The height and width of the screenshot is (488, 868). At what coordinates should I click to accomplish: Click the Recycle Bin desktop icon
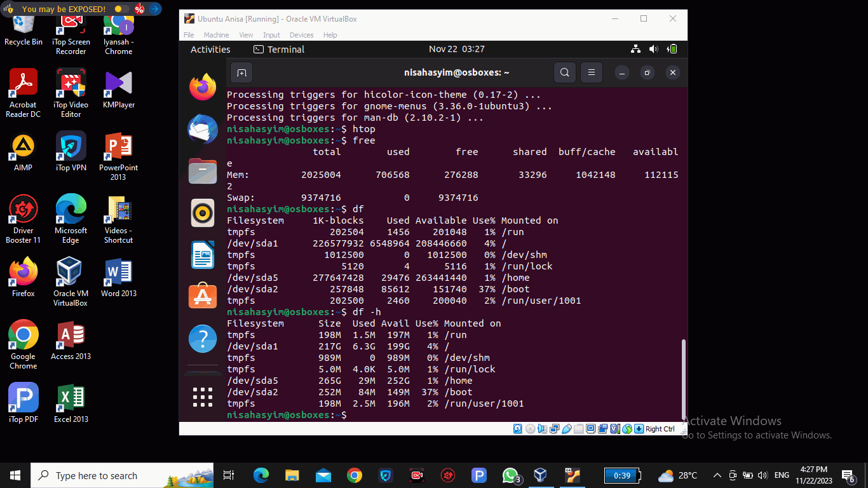pos(24,30)
